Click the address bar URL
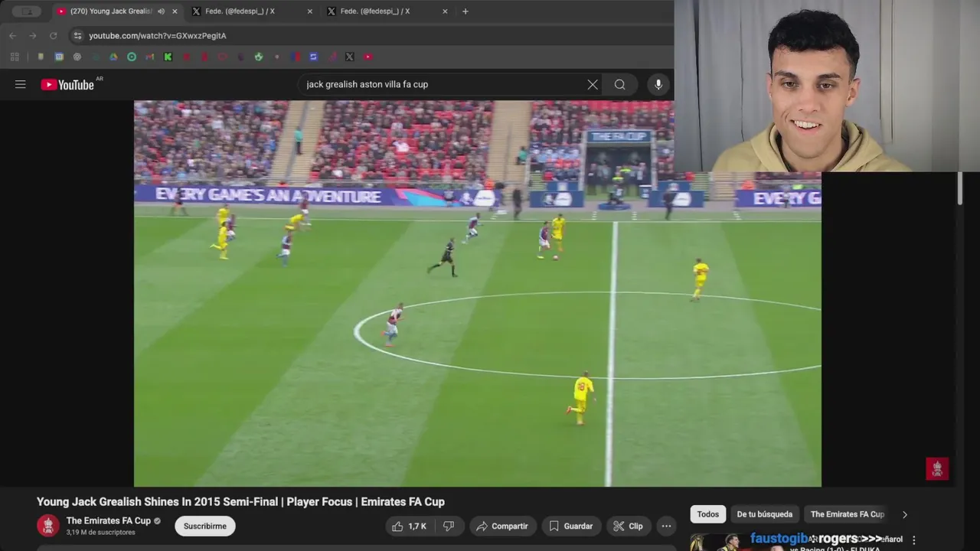This screenshot has width=980, height=551. click(x=158, y=35)
